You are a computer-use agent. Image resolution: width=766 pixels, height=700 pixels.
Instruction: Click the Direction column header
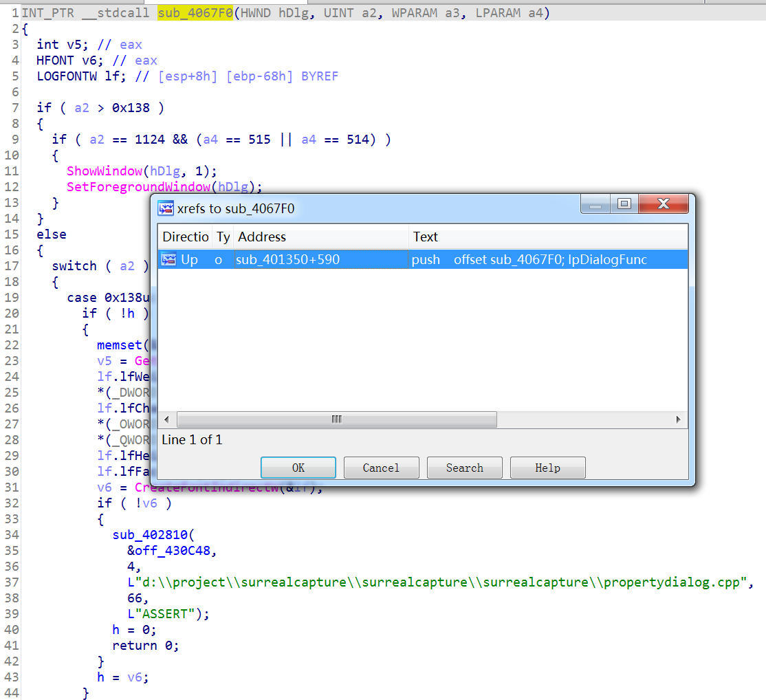(185, 237)
